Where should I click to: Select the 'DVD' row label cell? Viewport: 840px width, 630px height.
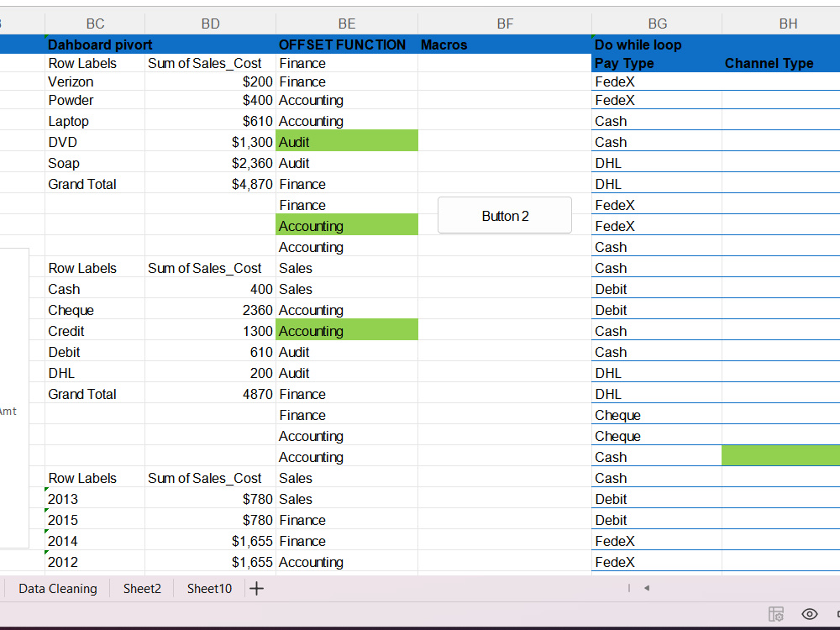(95, 142)
